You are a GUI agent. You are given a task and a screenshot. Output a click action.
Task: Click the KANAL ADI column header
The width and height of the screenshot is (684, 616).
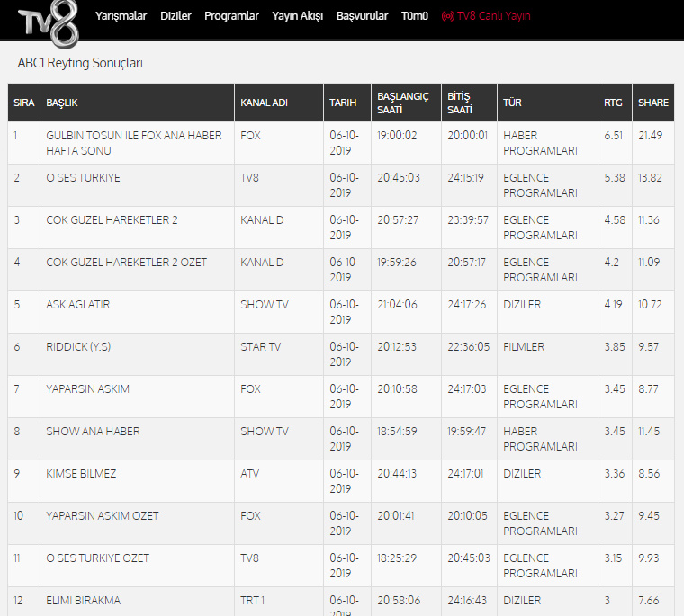(x=264, y=103)
